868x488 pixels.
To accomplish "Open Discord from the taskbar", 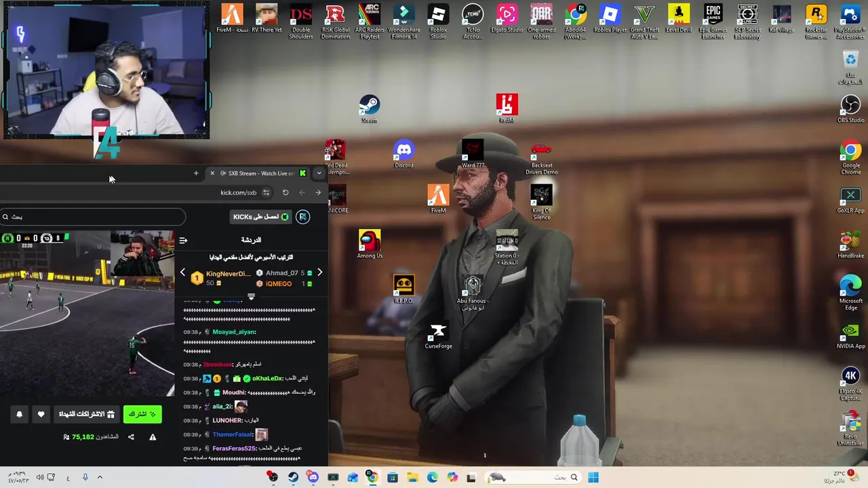I will (313, 478).
